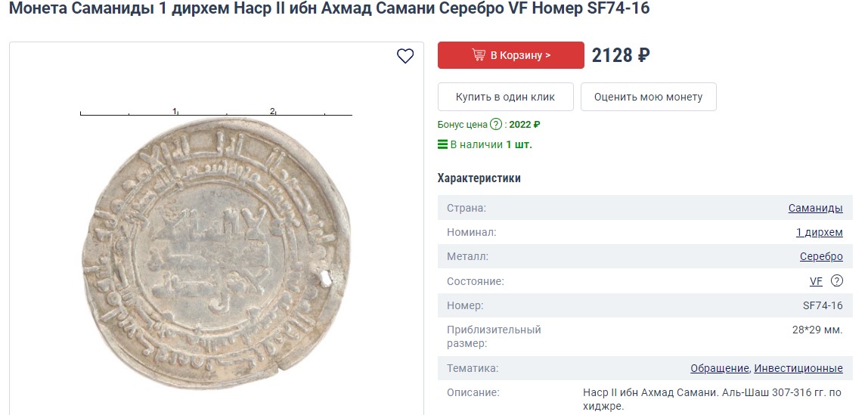Click the product title heading text
This screenshot has width=868, height=415.
pos(329,8)
